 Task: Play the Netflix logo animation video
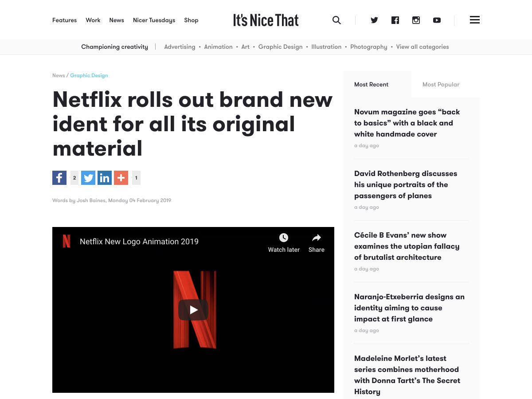click(x=193, y=310)
